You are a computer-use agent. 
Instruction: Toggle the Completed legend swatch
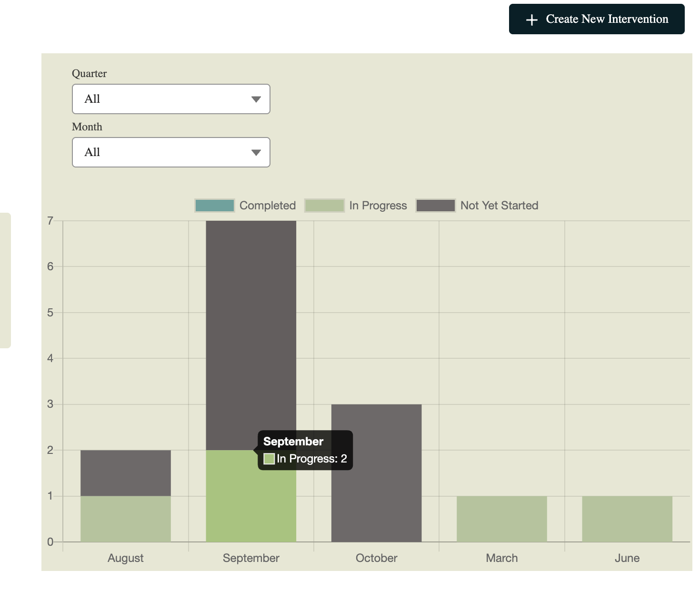coord(215,206)
